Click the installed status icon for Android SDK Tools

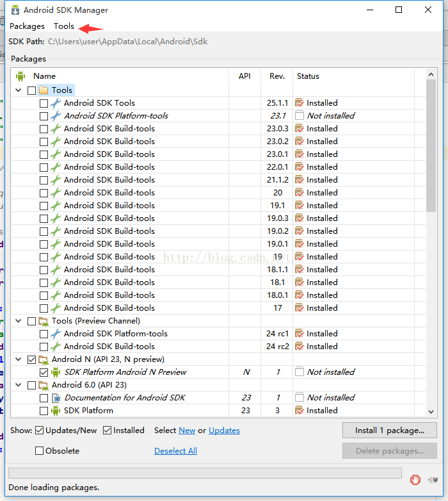[x=300, y=103]
